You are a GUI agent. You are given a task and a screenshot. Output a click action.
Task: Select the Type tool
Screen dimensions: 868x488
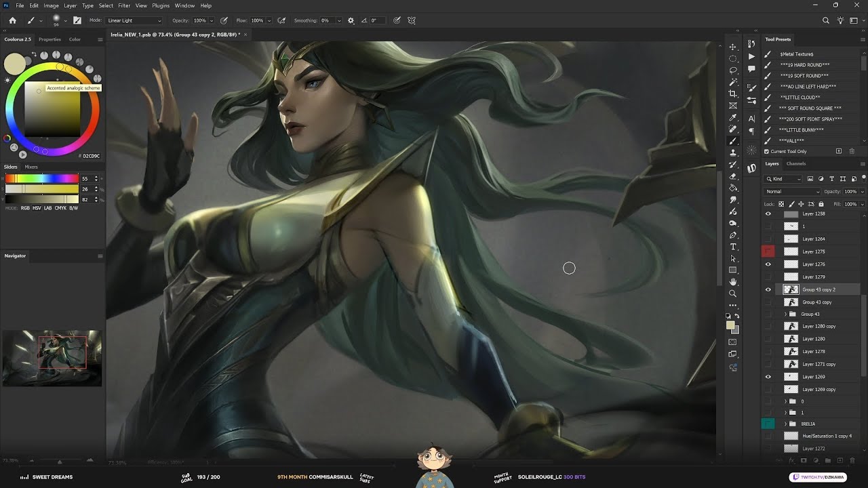pos(732,247)
